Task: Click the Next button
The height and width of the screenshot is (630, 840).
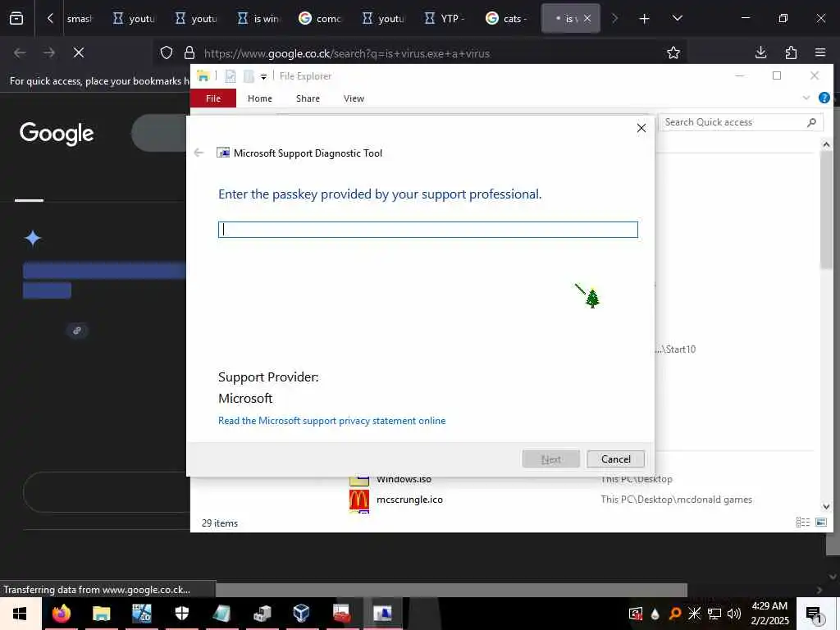Action: tap(550, 459)
